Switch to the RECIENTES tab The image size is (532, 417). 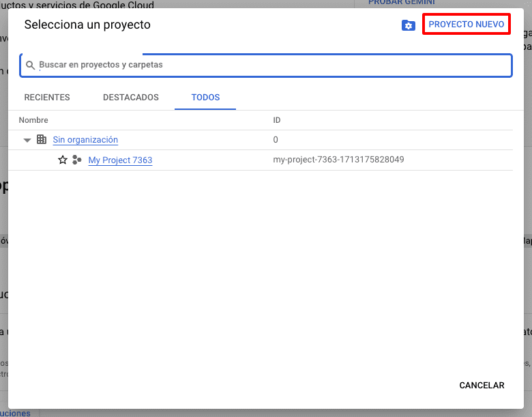click(47, 98)
